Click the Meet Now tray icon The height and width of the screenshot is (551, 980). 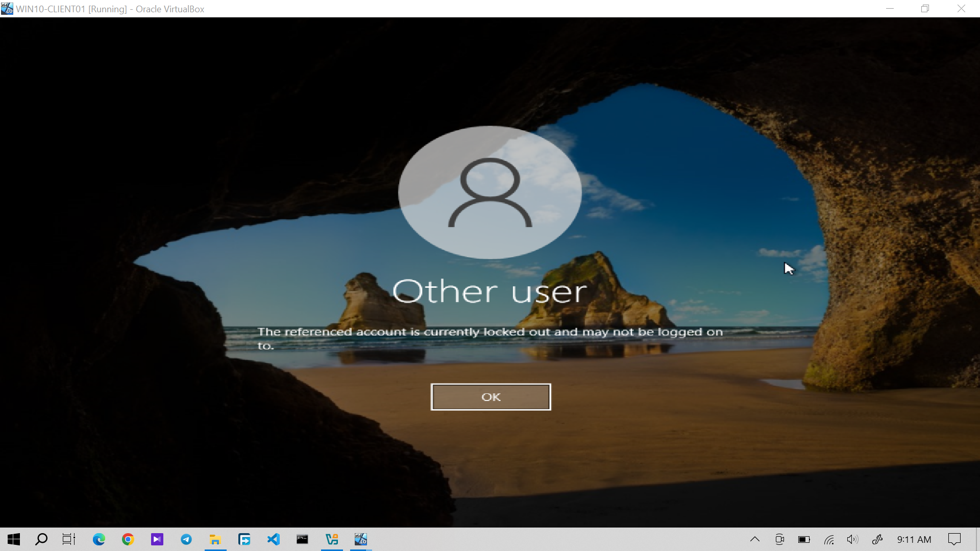coord(779,539)
